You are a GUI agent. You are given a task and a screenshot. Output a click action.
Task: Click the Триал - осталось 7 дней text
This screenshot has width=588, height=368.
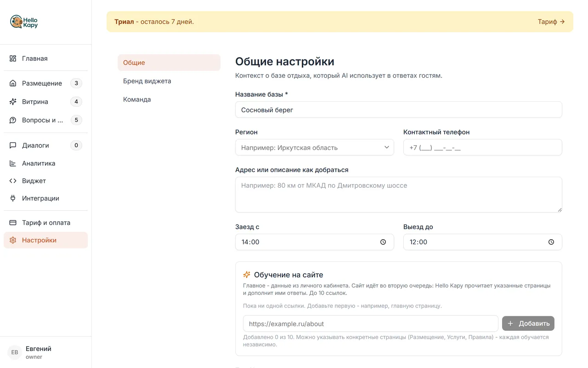point(154,22)
